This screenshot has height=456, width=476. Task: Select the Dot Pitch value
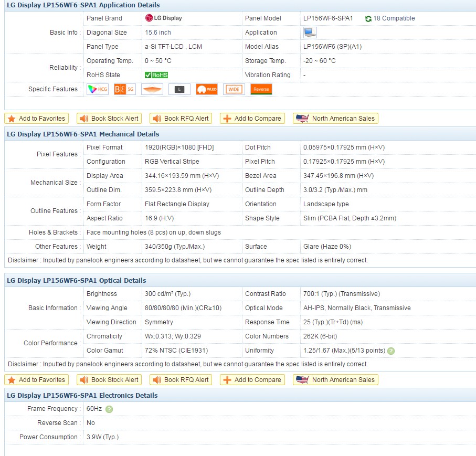click(x=344, y=147)
